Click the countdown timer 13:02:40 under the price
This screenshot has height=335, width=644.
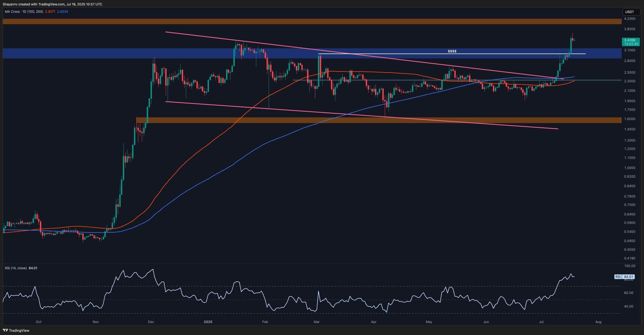pyautogui.click(x=631, y=43)
